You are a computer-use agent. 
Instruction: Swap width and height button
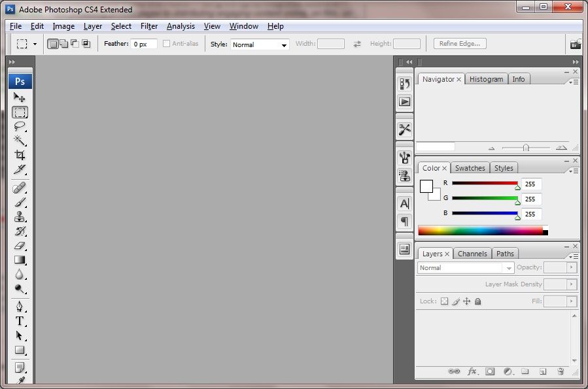click(357, 44)
